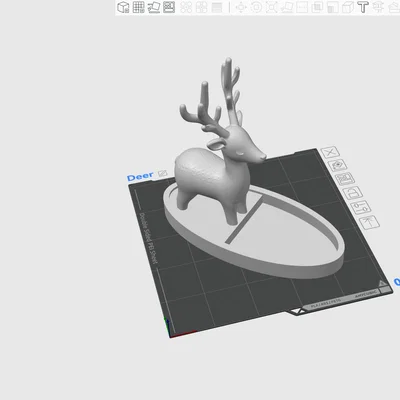Select the Lay on face tool

click(287, 7)
